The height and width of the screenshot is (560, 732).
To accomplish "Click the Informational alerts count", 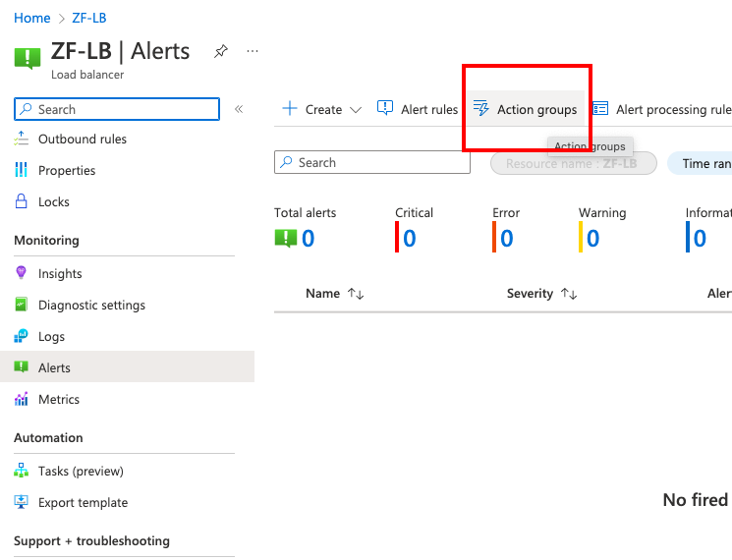I will (700, 239).
